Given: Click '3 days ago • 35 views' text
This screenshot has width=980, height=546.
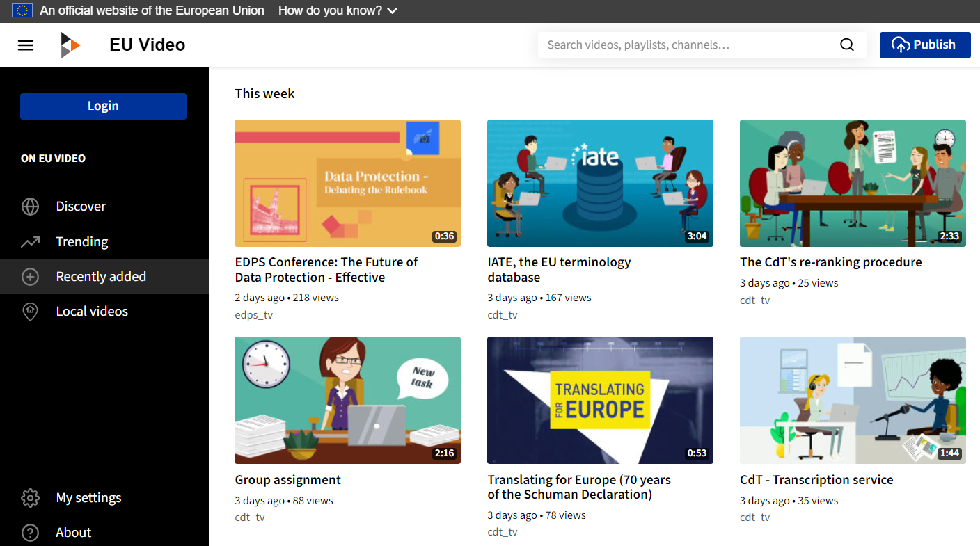Looking at the screenshot, I should 789,501.
